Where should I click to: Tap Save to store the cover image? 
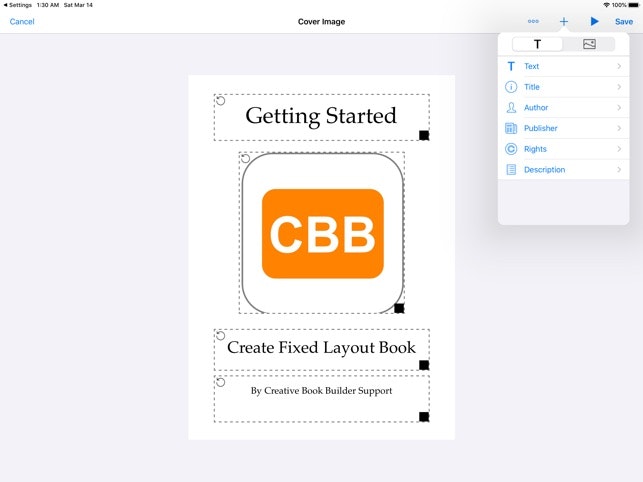click(x=624, y=22)
